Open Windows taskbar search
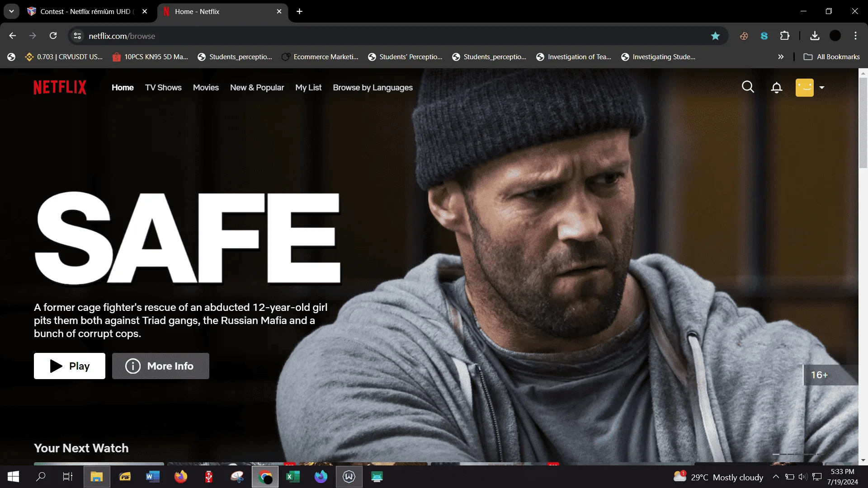This screenshot has height=488, width=868. click(x=41, y=477)
